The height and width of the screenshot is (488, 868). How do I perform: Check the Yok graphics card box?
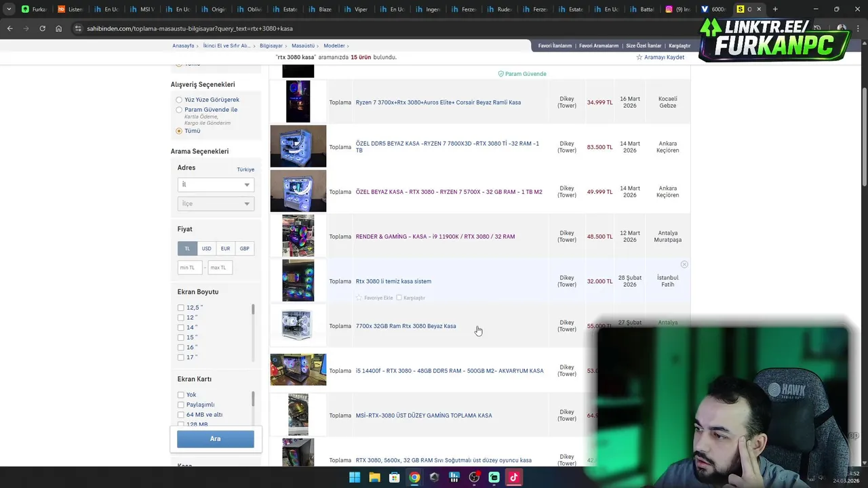(x=181, y=394)
